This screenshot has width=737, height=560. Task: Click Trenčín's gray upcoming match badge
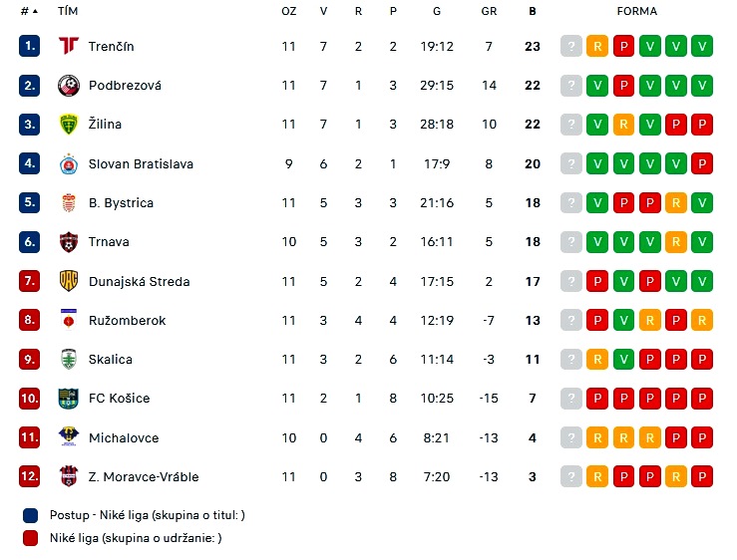click(571, 46)
